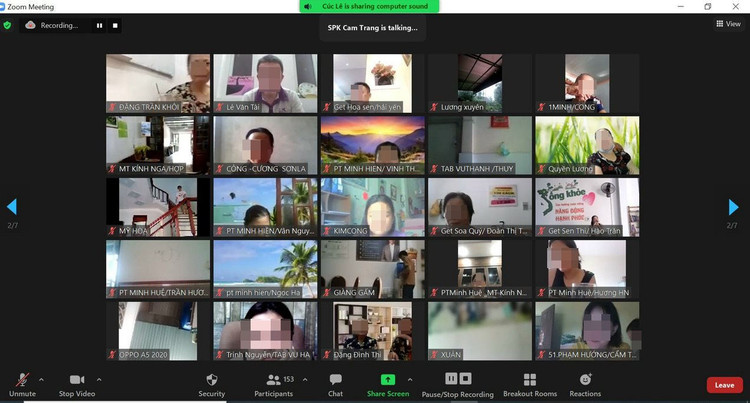
Task: Select the TAB VUTHANH /THUY tile
Action: coord(480,145)
